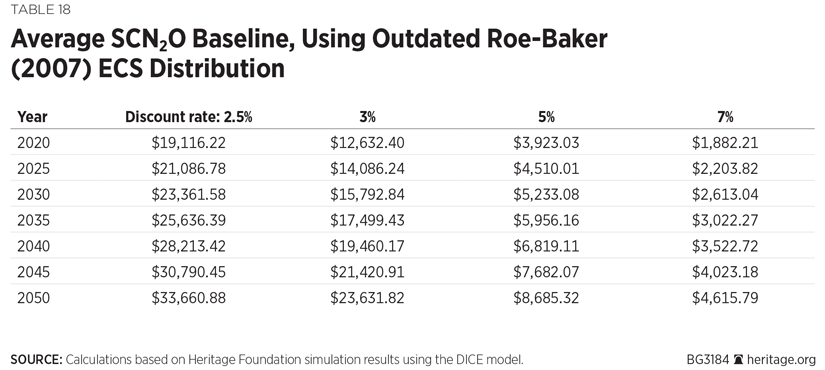The height and width of the screenshot is (370, 825).
Task: Click the $4,615.79 value cell
Action: (x=725, y=298)
